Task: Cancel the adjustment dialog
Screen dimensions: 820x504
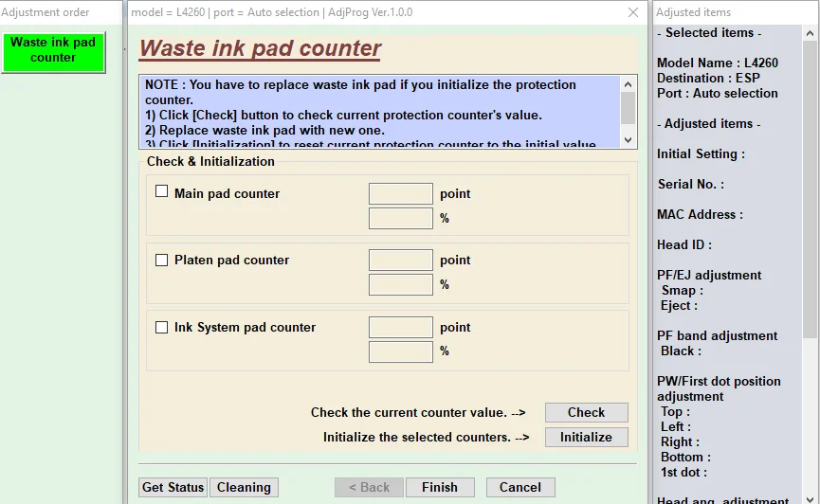Action: tap(520, 487)
